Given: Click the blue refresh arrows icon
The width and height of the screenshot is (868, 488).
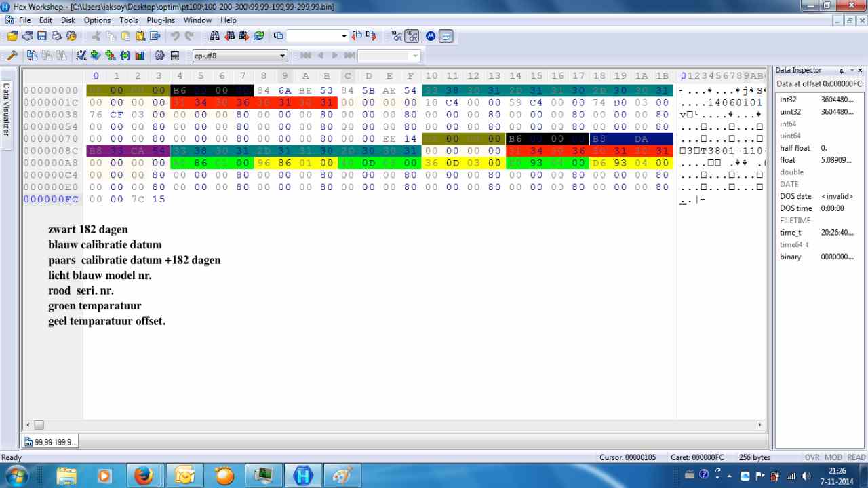Looking at the screenshot, I should [x=258, y=36].
